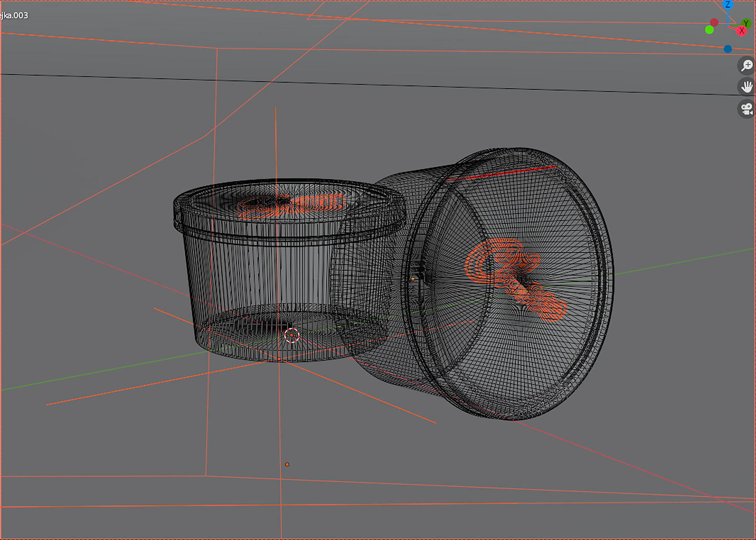
Task: Click the unlabeled bright green negative Y ball
Action: [x=710, y=30]
